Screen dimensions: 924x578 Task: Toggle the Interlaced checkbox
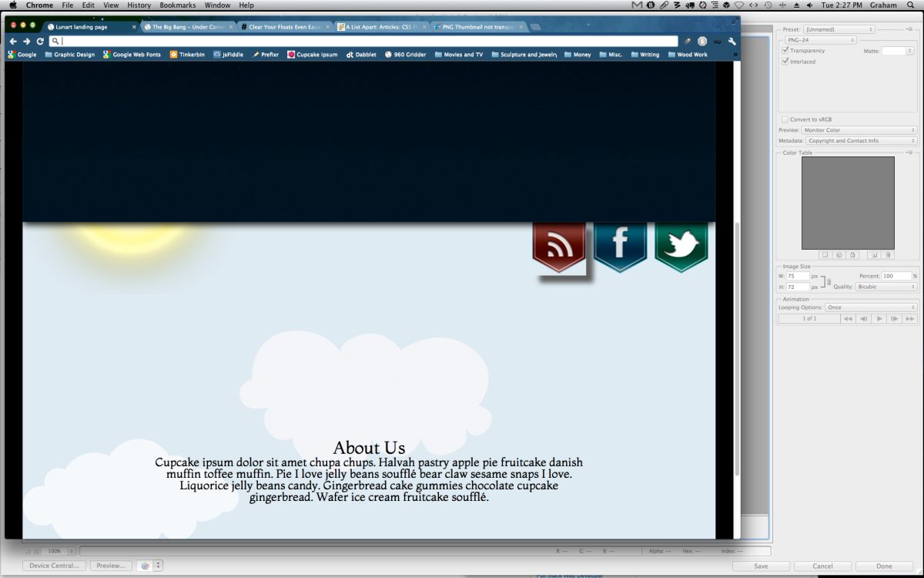pos(785,61)
